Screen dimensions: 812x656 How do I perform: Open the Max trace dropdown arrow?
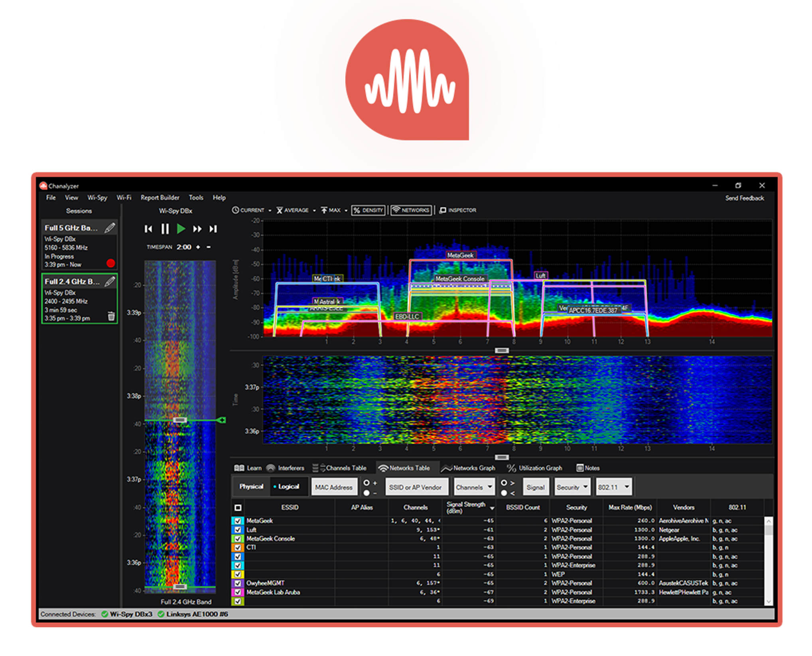click(x=346, y=210)
